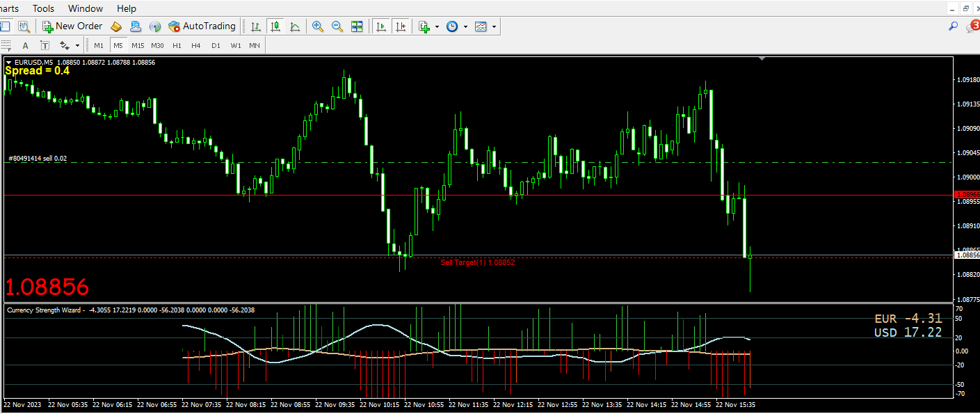Open MetaEditor with the yellow book icon
Image resolution: width=980 pixels, height=414 pixels.
116,26
